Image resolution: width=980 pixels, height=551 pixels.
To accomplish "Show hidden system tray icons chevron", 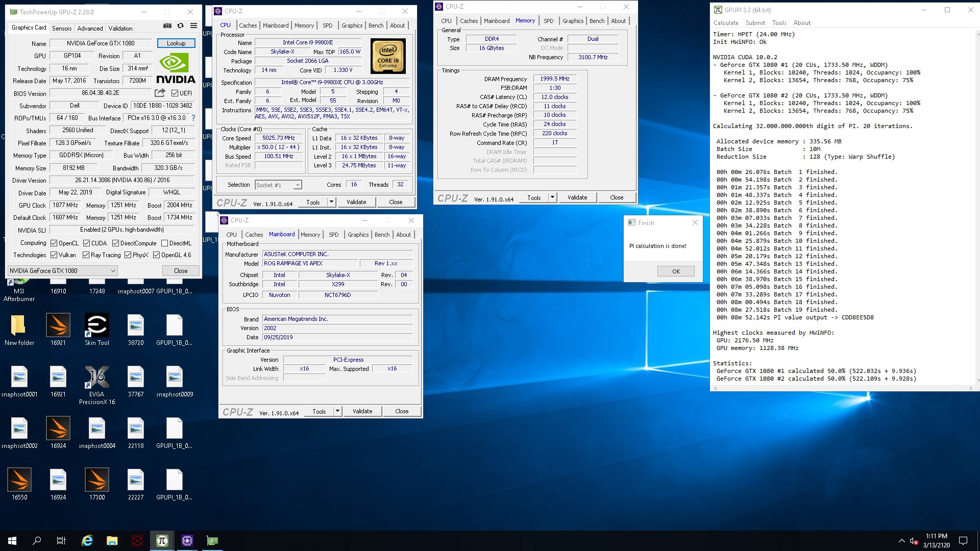I will coord(901,541).
